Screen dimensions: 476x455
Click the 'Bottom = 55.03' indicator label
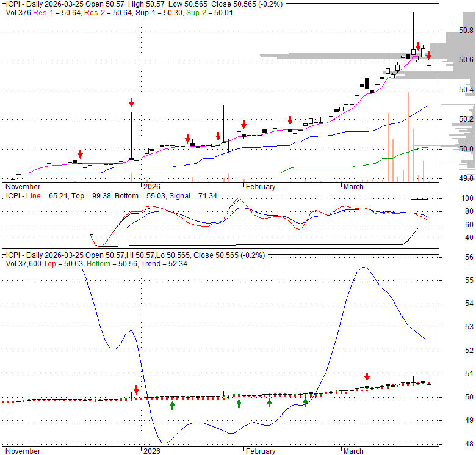tap(140, 196)
